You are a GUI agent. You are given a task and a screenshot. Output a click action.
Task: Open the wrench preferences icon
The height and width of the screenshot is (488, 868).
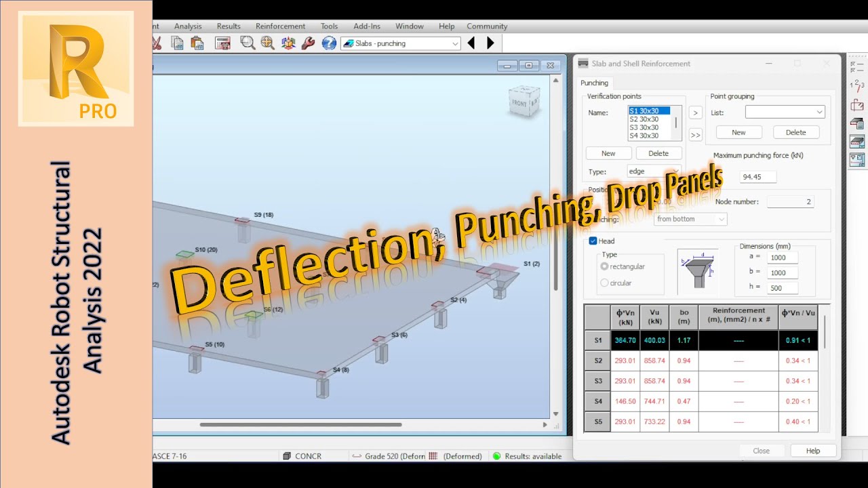(308, 43)
